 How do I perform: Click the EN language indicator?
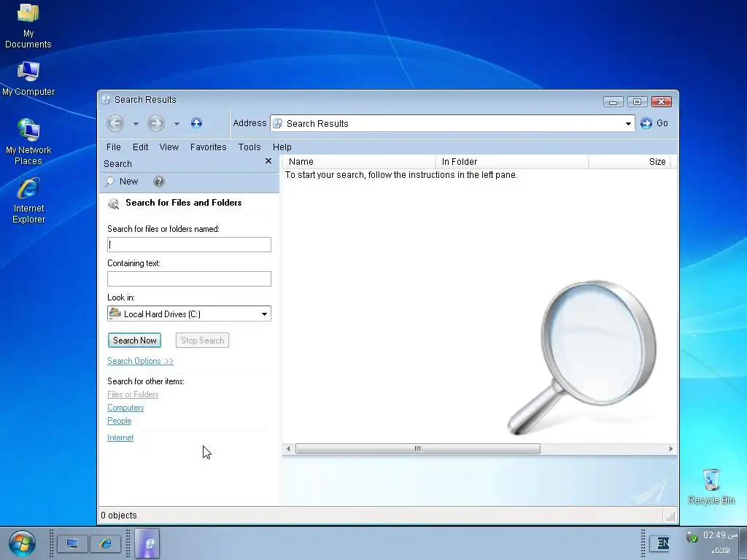tap(662, 543)
